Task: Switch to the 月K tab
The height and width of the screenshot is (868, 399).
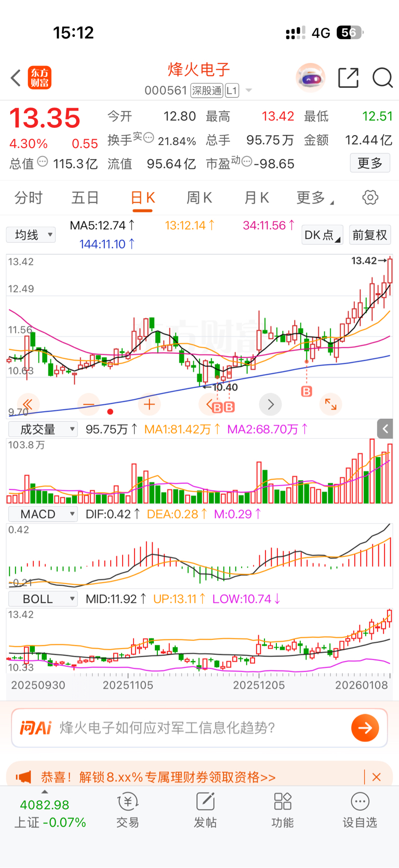Action: (257, 198)
